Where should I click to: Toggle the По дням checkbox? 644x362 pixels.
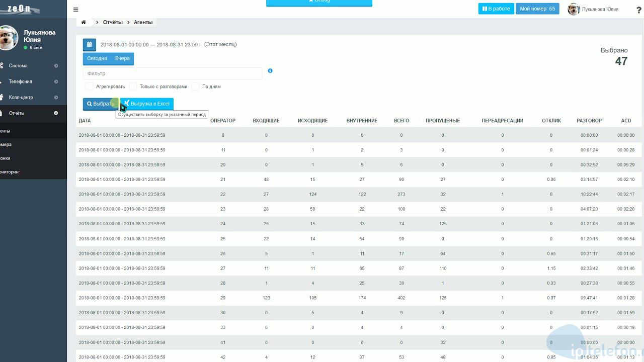195,86
